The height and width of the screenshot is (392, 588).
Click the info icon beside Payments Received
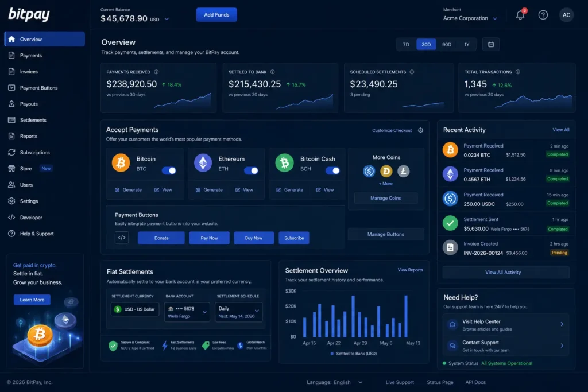pos(156,72)
